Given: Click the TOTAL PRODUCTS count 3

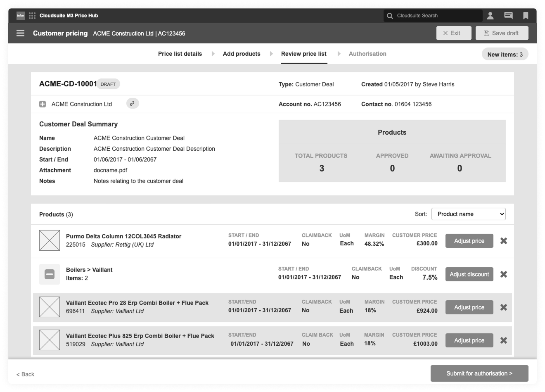Looking at the screenshot, I should pyautogui.click(x=322, y=169).
